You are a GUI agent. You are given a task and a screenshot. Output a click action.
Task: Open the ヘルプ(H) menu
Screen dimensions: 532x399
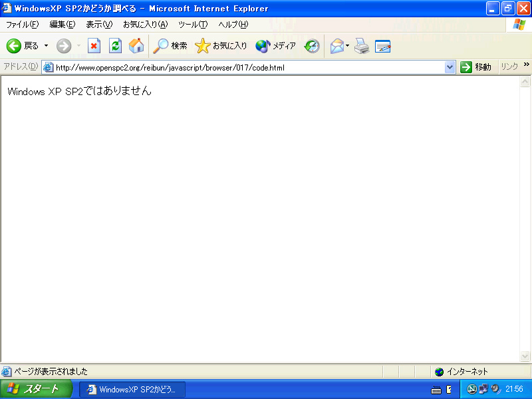pyautogui.click(x=233, y=25)
